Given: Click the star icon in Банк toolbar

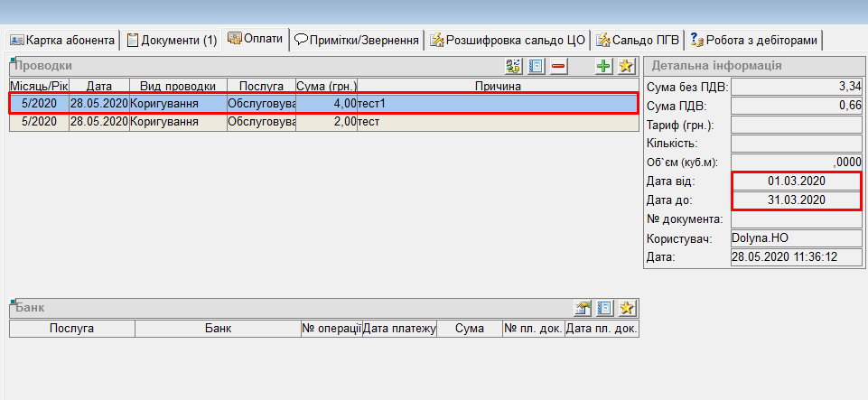Looking at the screenshot, I should point(627,309).
